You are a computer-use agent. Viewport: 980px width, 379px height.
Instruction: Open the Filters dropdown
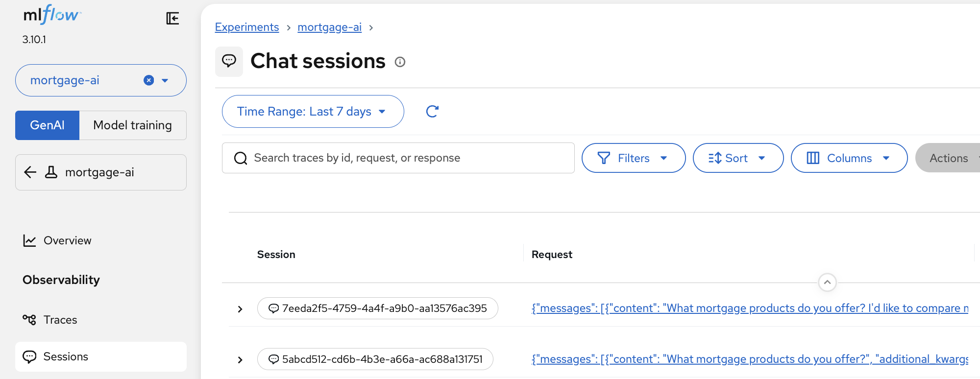(633, 158)
